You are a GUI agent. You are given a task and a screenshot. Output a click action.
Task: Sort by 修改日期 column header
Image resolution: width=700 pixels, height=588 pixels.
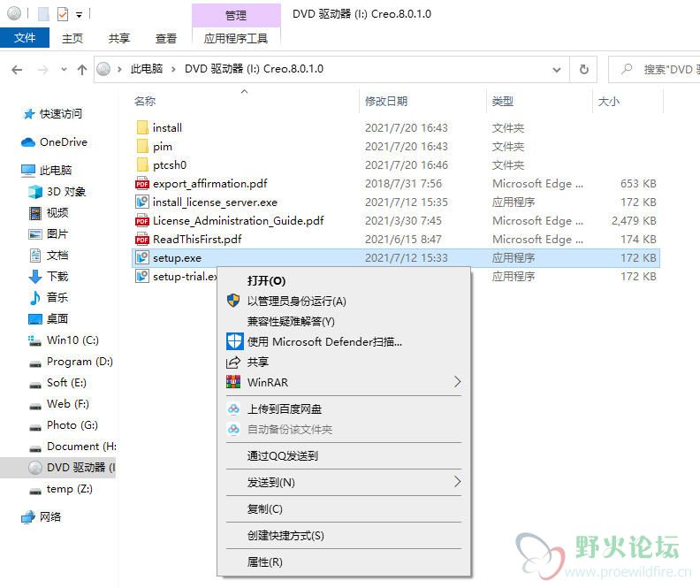[x=386, y=102]
